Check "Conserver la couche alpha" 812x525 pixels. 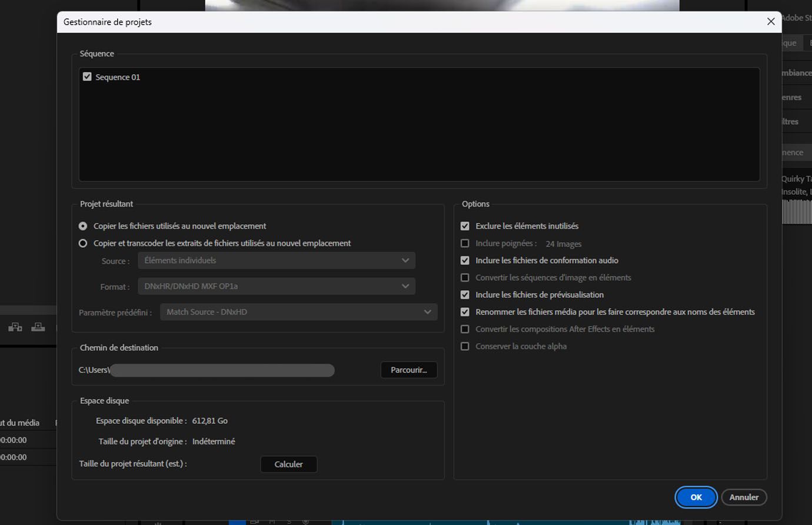click(465, 346)
